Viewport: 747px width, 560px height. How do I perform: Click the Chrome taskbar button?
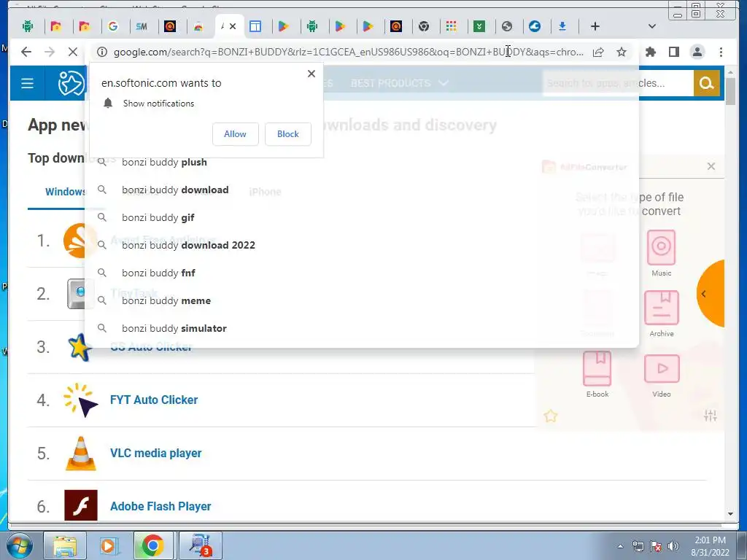(x=152, y=545)
